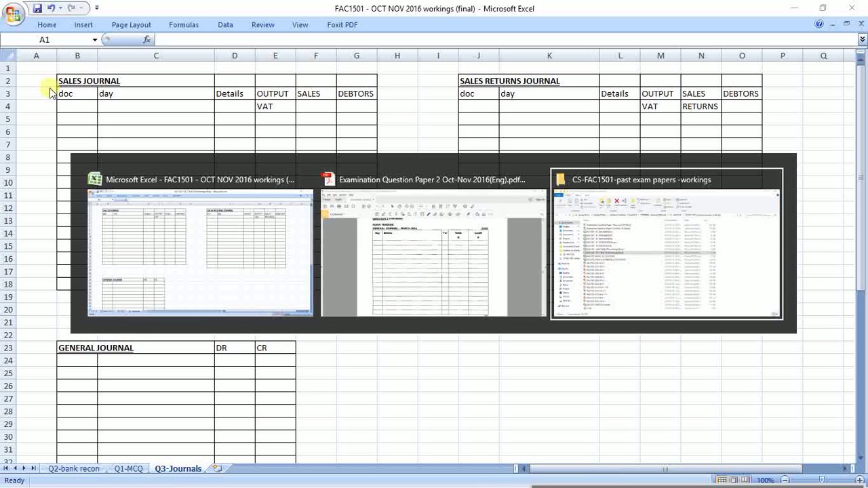Image resolution: width=868 pixels, height=488 pixels.
Task: Go to the first sheet tab arrow
Action: 6,468
